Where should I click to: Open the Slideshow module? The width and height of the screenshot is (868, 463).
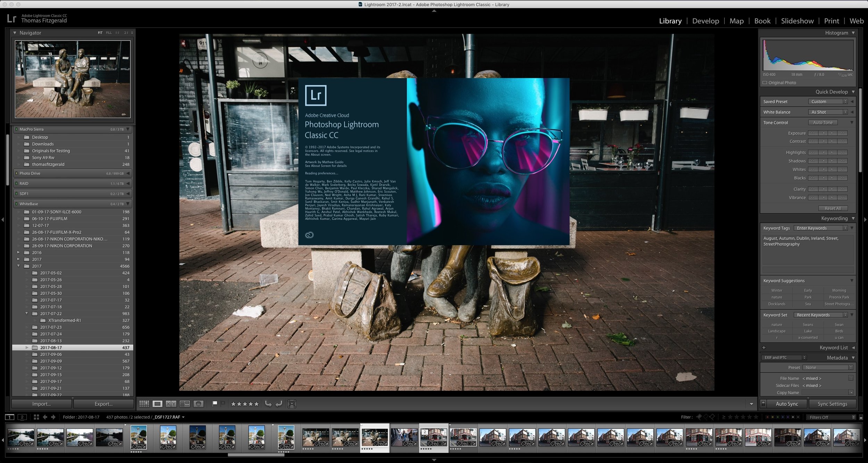(x=797, y=21)
